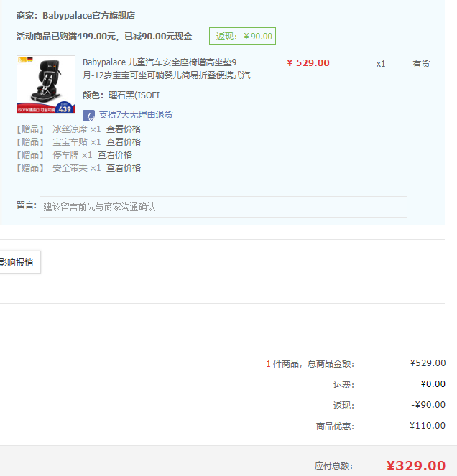
Task: Click the 应付总额 label
Action: [333, 466]
